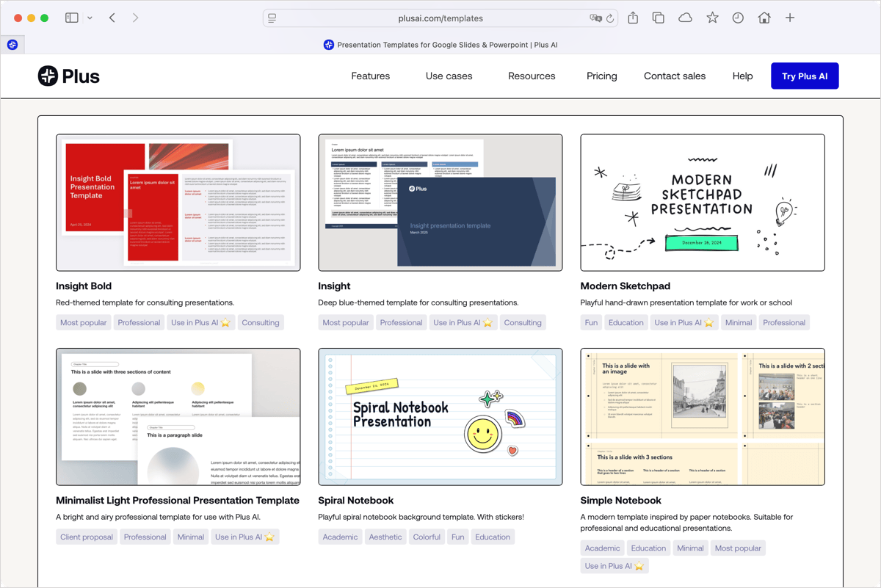Select Consulting tag under Insight

click(523, 322)
